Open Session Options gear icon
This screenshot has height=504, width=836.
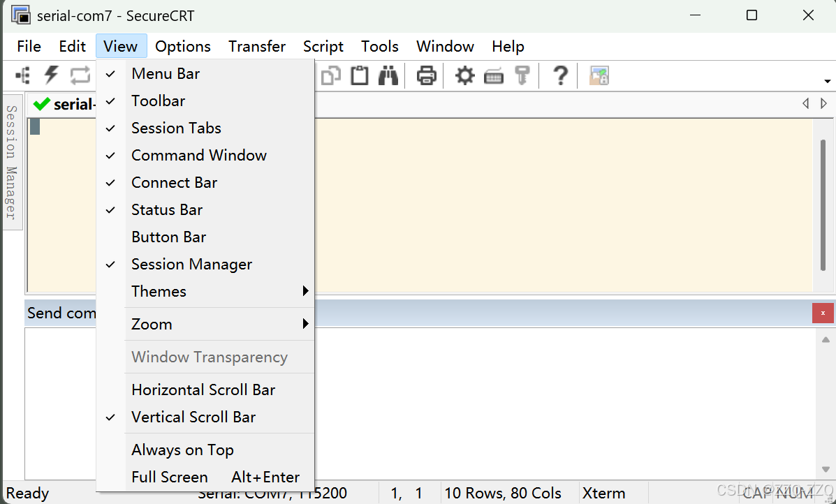click(x=465, y=75)
